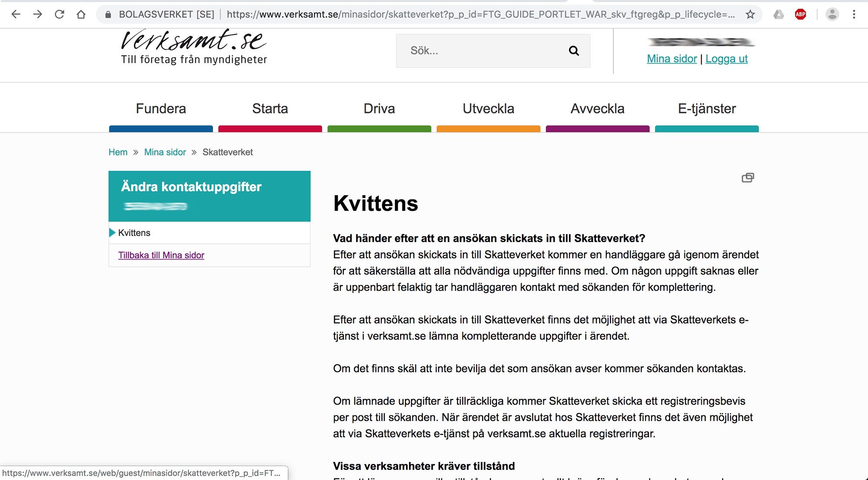The width and height of the screenshot is (868, 480).
Task: Click the browser forward arrow
Action: point(38,14)
